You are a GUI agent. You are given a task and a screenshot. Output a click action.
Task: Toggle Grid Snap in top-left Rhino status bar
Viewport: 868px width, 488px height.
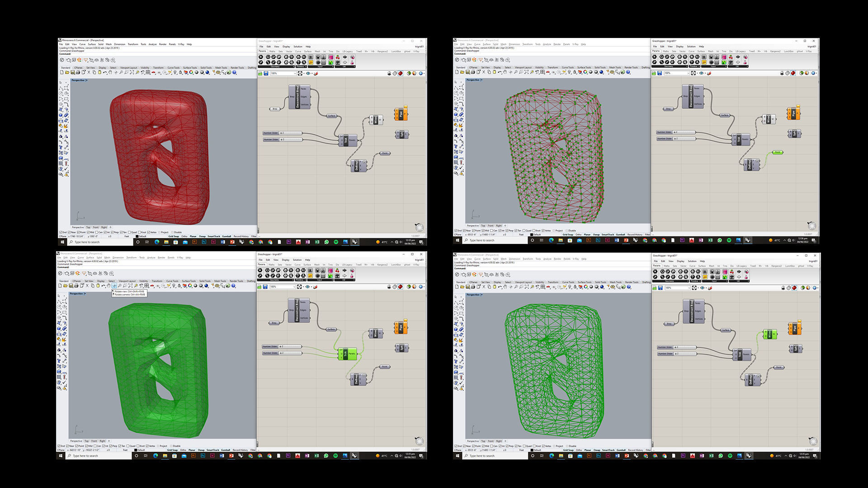174,236
